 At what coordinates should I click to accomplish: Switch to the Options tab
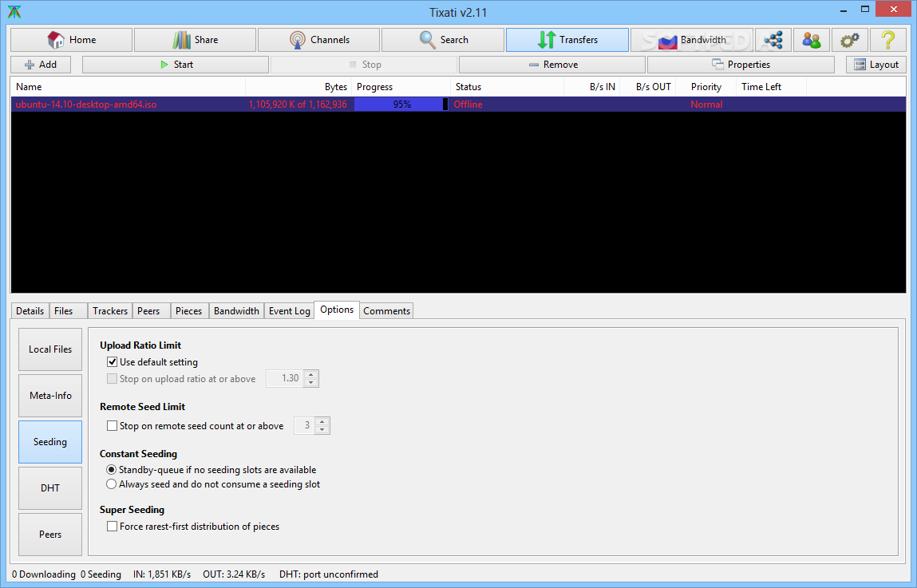(x=337, y=310)
